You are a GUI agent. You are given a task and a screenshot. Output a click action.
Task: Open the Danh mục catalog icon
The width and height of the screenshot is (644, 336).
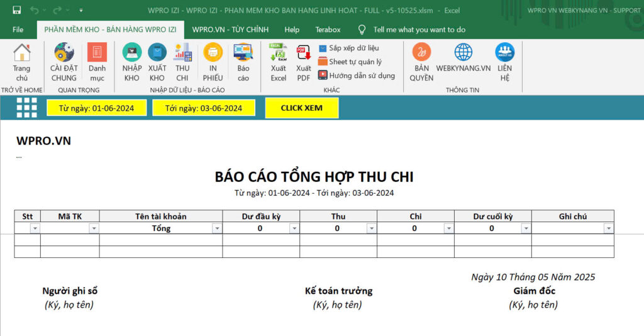pos(97,53)
